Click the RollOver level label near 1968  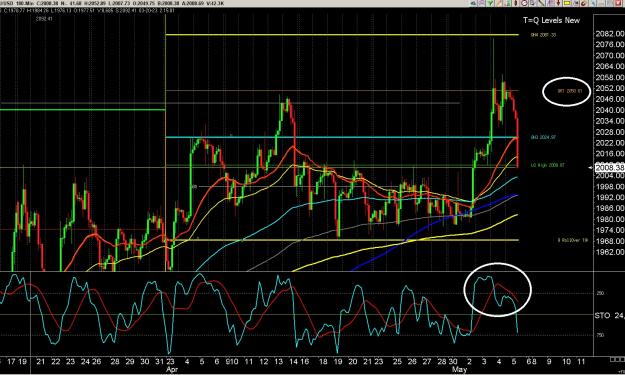[573, 240]
